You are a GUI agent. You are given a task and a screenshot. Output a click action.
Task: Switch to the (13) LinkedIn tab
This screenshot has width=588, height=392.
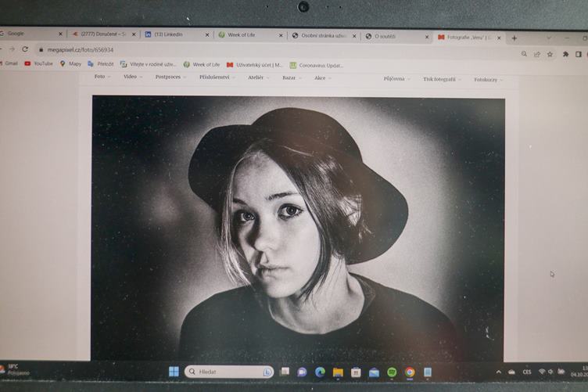coord(177,34)
